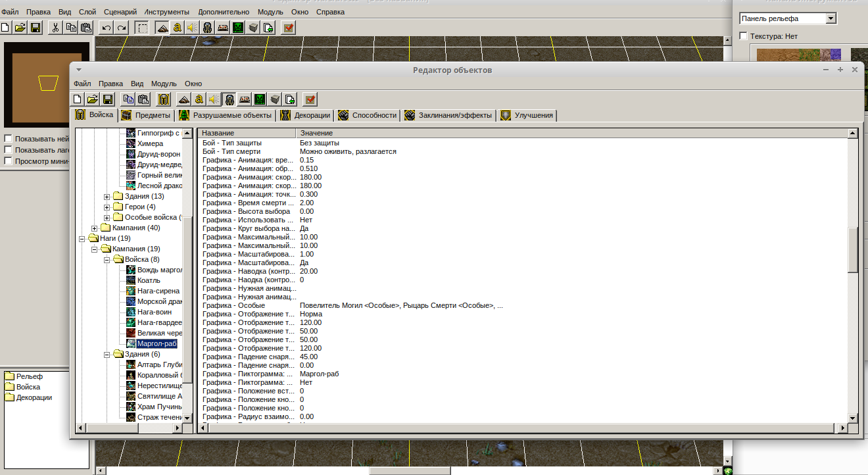868x475 pixels.
Task: Open 'Файл' menu in Object Editor
Action: 82,84
